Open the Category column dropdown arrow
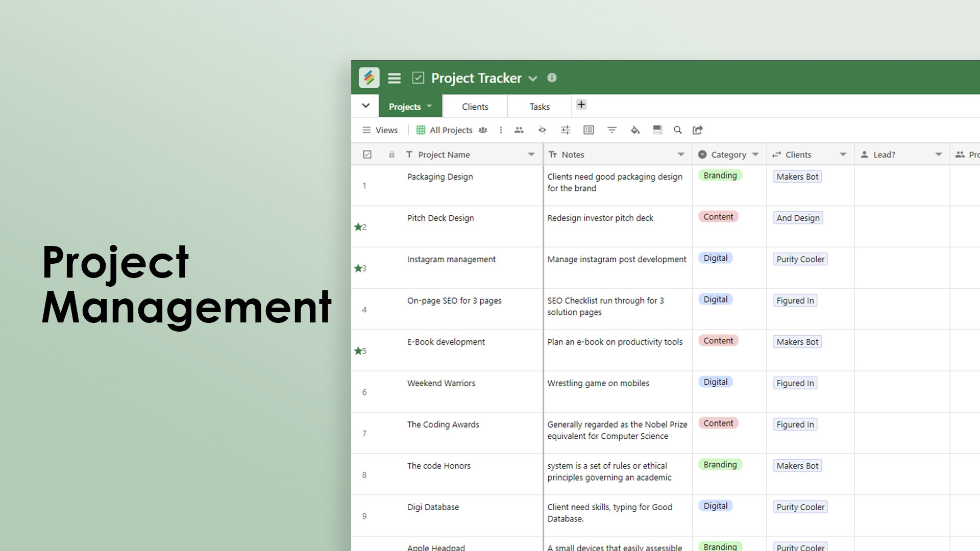980x551 pixels. (755, 155)
